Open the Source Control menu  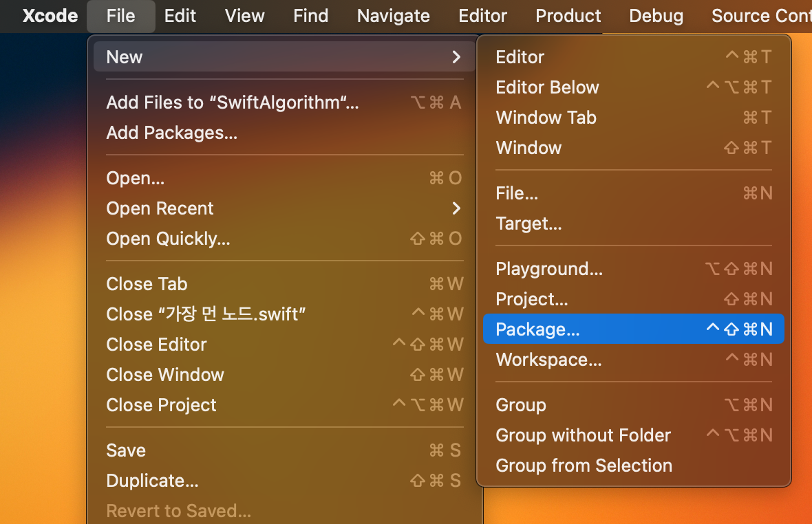click(x=761, y=16)
